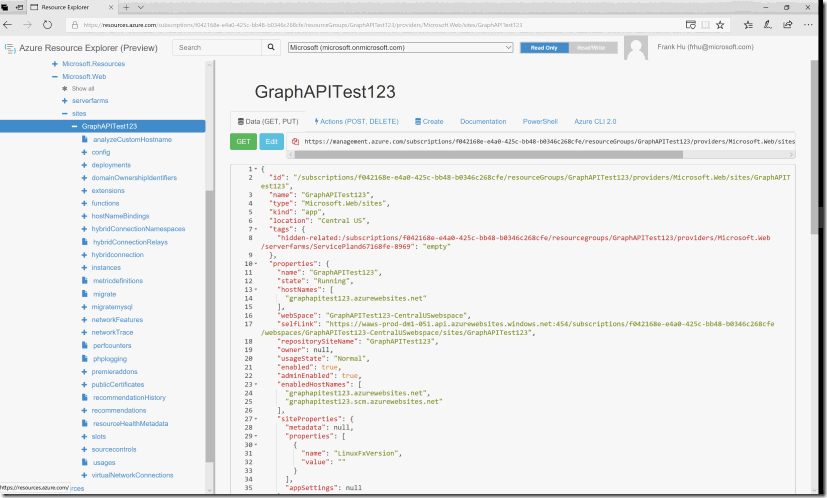
Task: Go forward with the browser forward arrow
Action: tap(27, 25)
